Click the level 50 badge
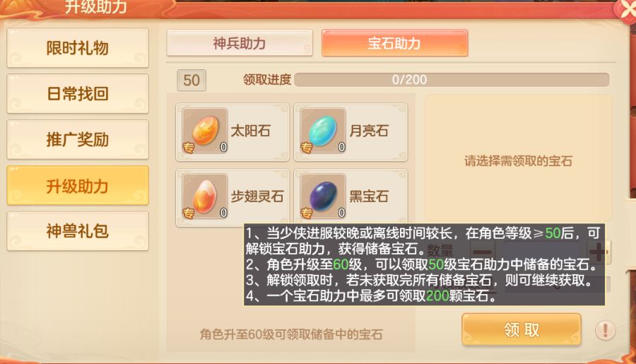The width and height of the screenshot is (636, 364). point(192,81)
